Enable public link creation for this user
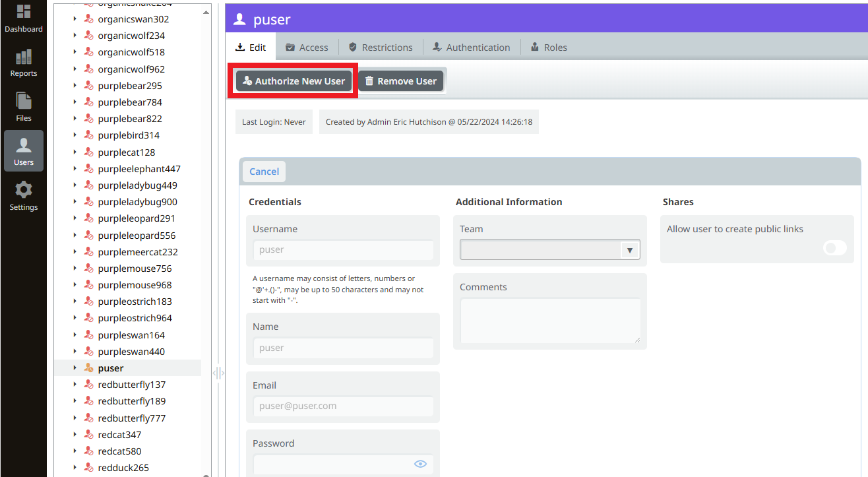 (834, 247)
